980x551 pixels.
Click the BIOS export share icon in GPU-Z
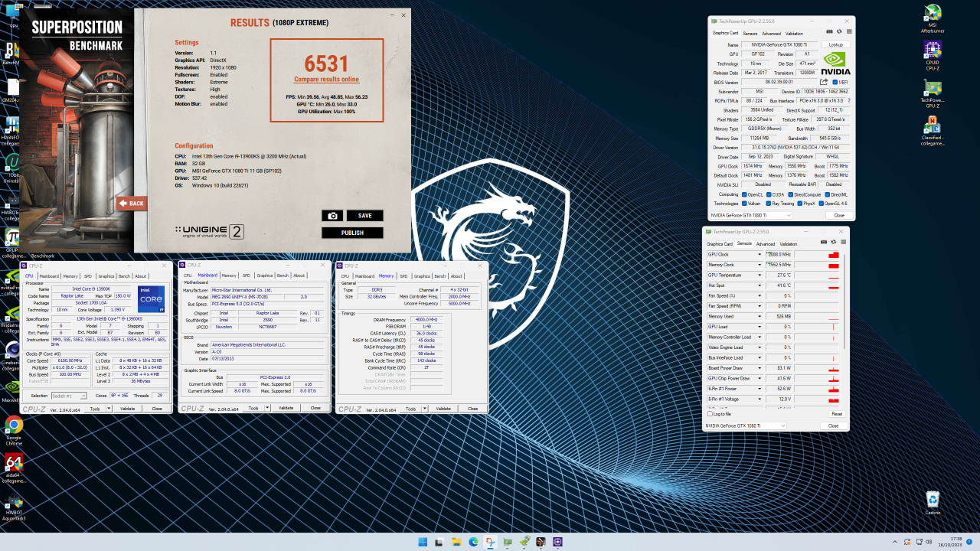pos(824,82)
